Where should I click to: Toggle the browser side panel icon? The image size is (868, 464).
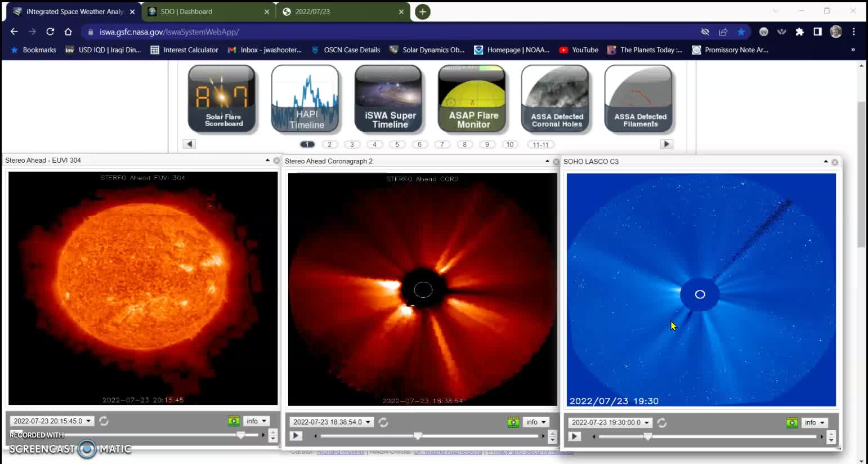point(817,32)
